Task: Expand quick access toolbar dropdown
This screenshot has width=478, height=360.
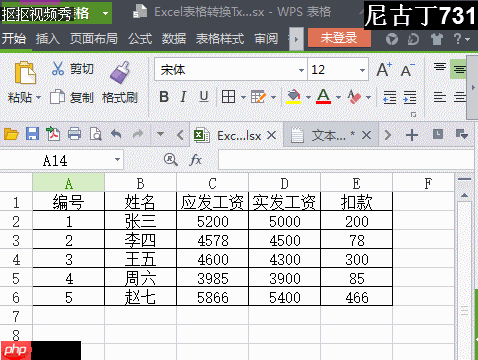Action: coord(160,134)
